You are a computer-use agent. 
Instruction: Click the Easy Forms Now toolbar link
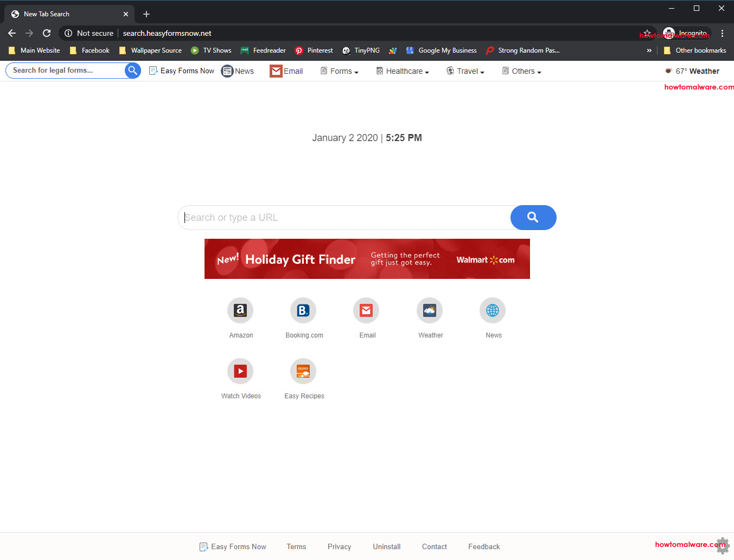click(x=182, y=71)
